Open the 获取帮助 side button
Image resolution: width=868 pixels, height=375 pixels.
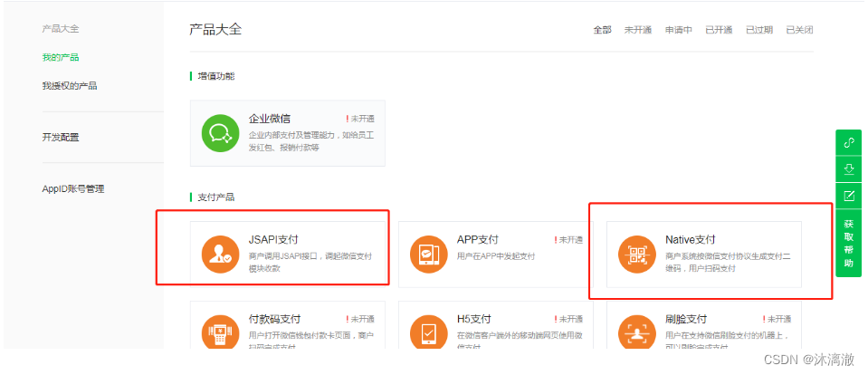(x=849, y=244)
